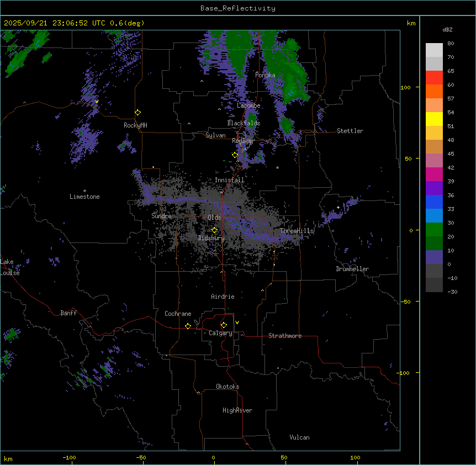
Task: Click the yellow V marker northeast of Calgary
Action: (237, 323)
